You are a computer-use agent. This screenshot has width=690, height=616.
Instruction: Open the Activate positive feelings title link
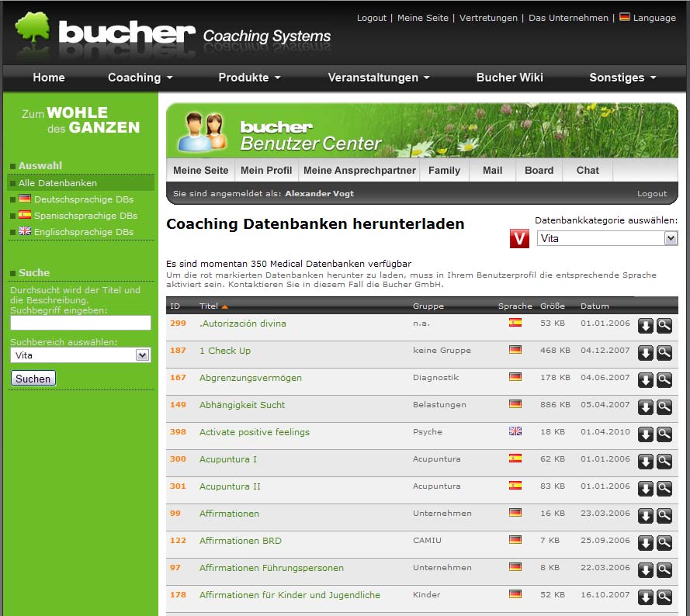(255, 432)
